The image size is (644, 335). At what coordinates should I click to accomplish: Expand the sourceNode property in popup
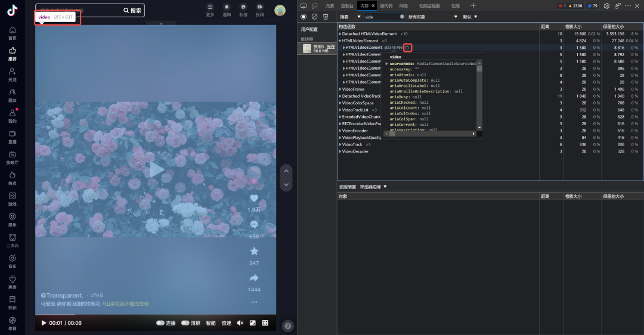coord(387,64)
